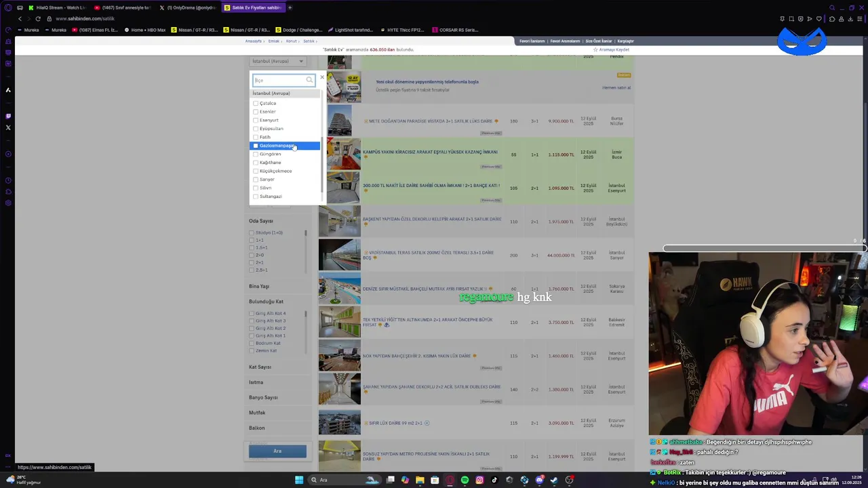Select the Satılık Ev Fiyatları tab

point(254,7)
